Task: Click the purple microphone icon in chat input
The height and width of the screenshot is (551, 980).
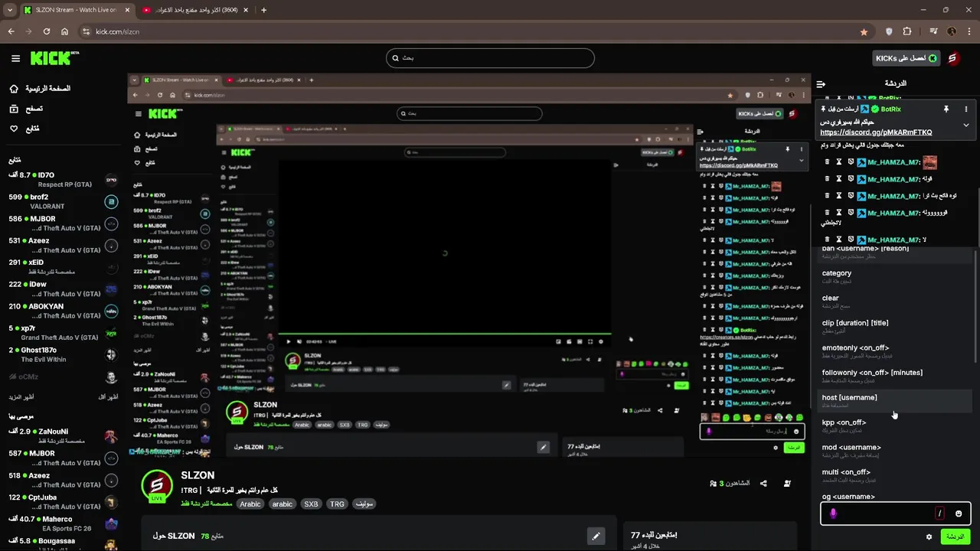Action: tap(833, 514)
